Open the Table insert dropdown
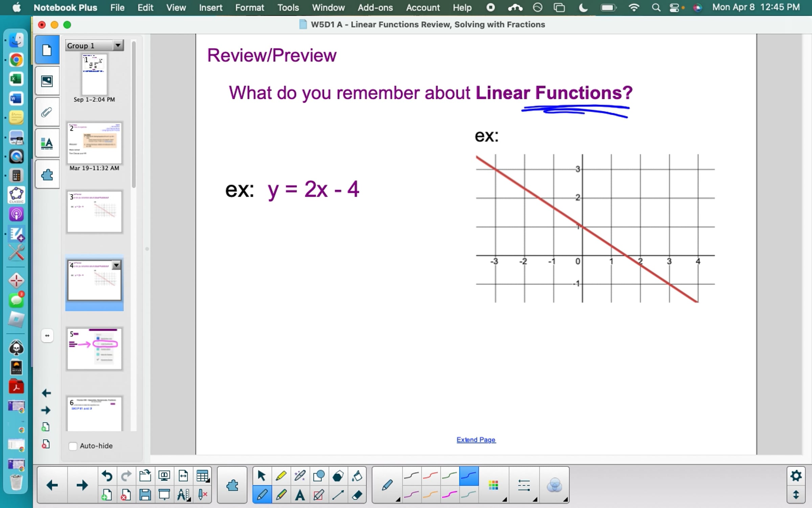 203,476
